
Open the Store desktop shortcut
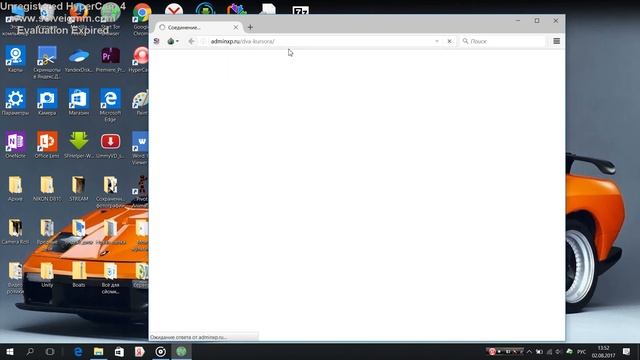(x=79, y=102)
